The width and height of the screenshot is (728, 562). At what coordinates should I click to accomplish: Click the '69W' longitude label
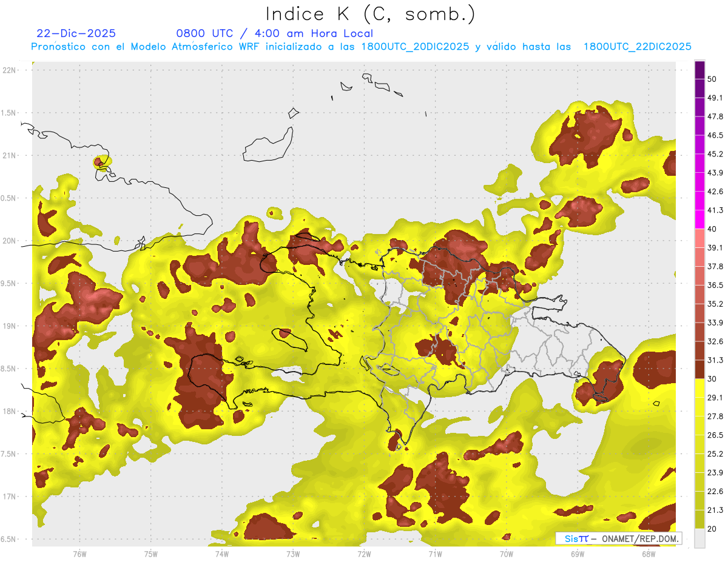[x=578, y=554]
